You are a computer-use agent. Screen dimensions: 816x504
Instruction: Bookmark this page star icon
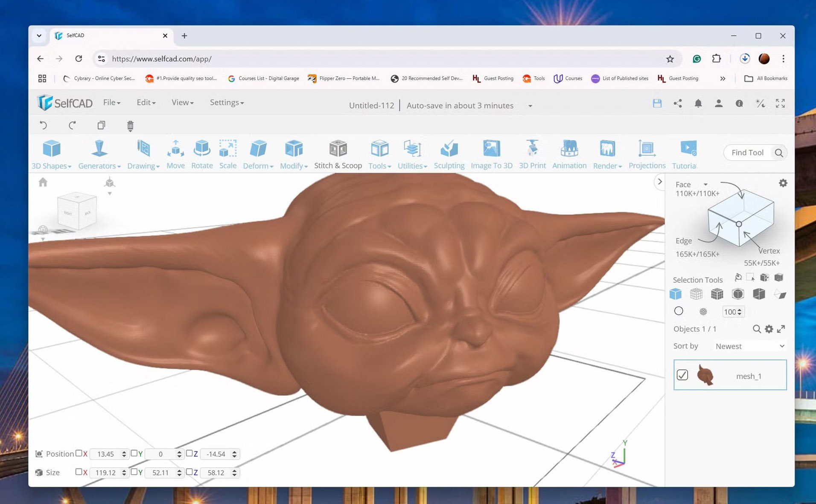(x=670, y=59)
